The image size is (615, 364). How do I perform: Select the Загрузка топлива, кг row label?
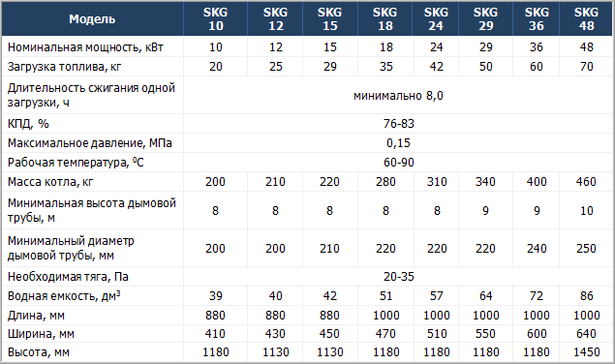[64, 67]
